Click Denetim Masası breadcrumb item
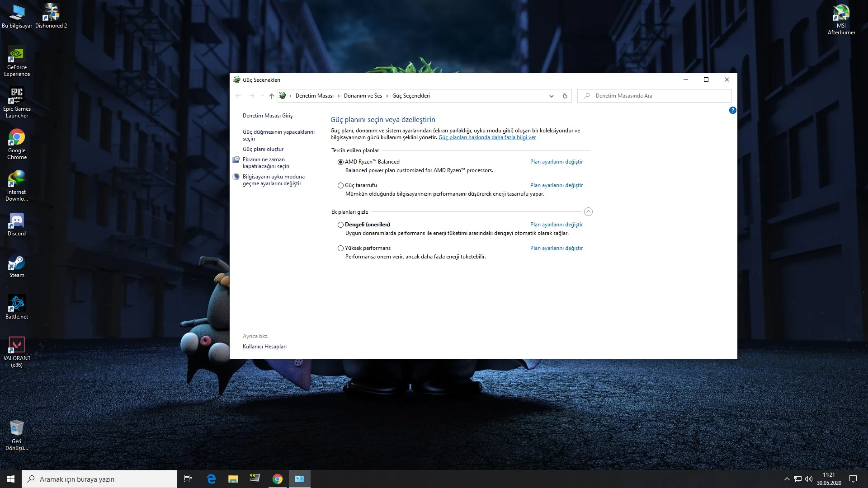 coord(314,96)
